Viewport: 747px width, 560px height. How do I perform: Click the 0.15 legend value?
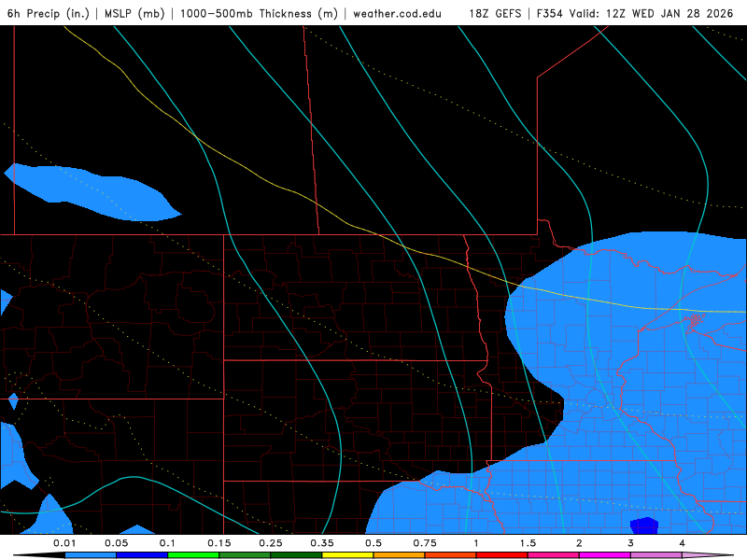[219, 543]
